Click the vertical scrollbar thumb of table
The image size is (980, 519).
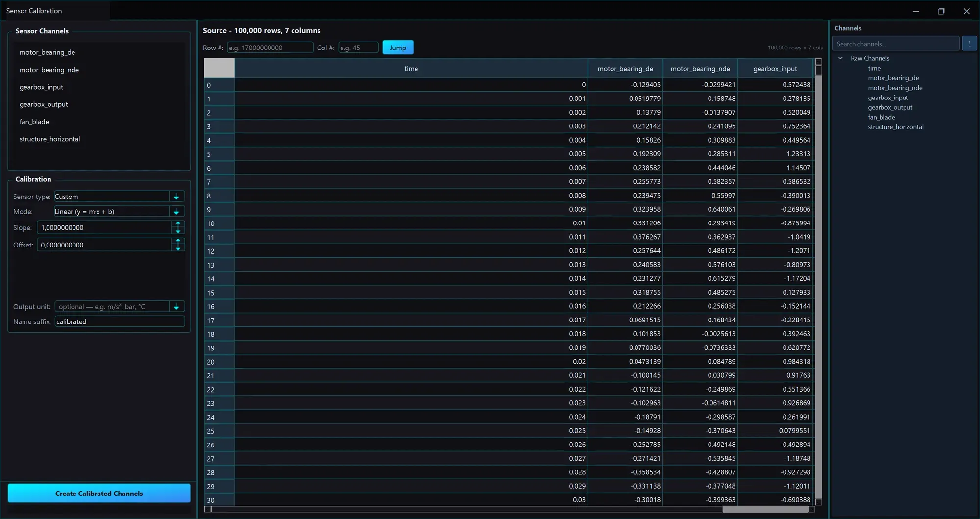click(x=818, y=71)
